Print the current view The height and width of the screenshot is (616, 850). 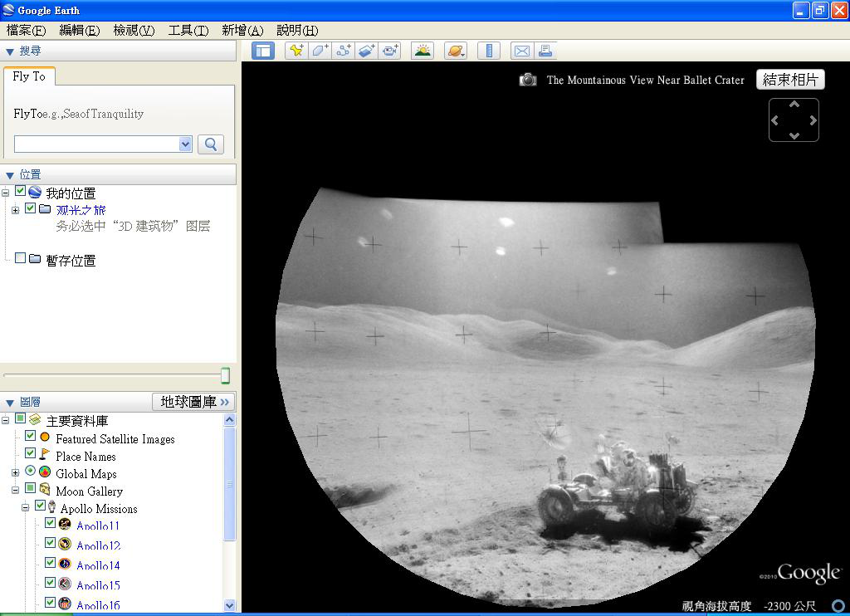(x=545, y=51)
